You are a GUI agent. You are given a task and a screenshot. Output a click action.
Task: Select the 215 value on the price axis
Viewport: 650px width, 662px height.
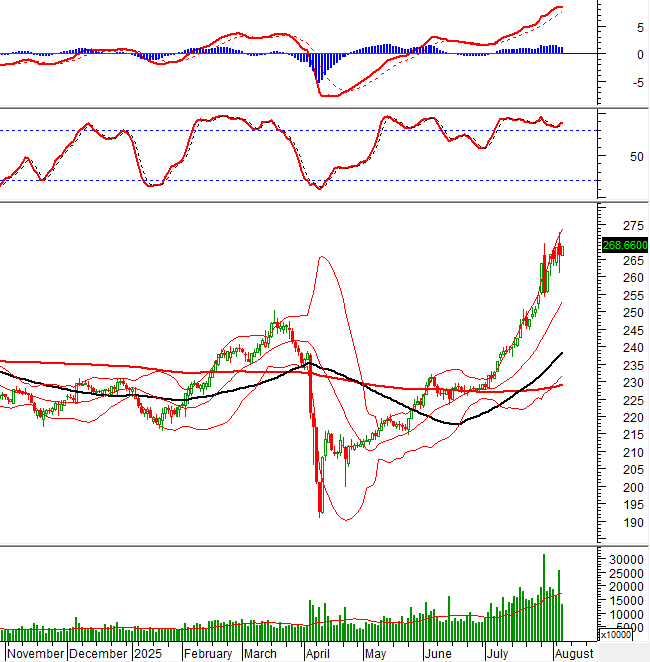[x=634, y=435]
